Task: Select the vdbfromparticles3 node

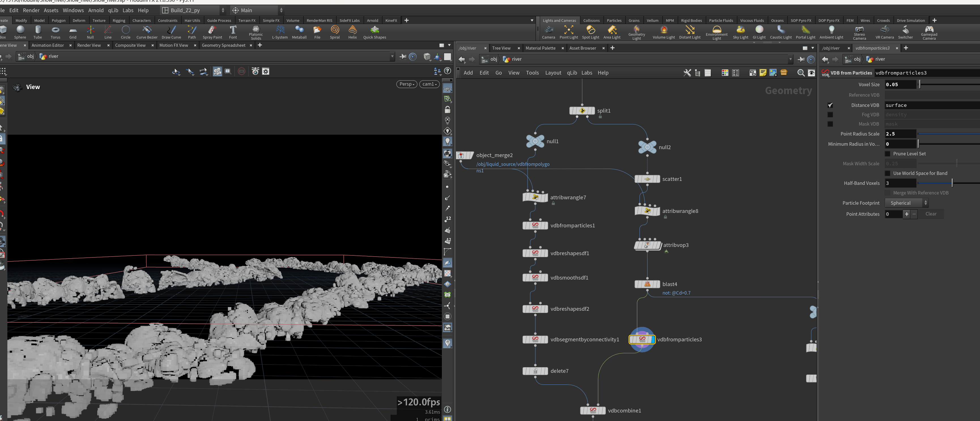Action: pos(642,339)
